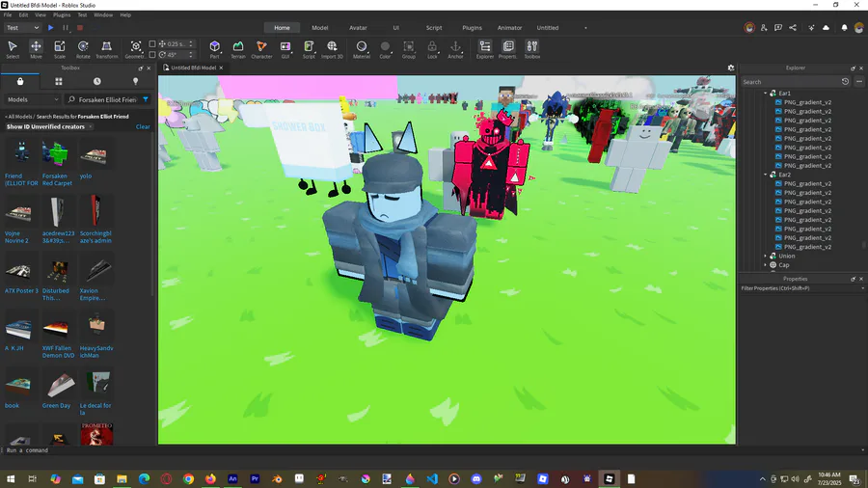Select the Transform tool
The height and width of the screenshot is (488, 868).
(107, 48)
